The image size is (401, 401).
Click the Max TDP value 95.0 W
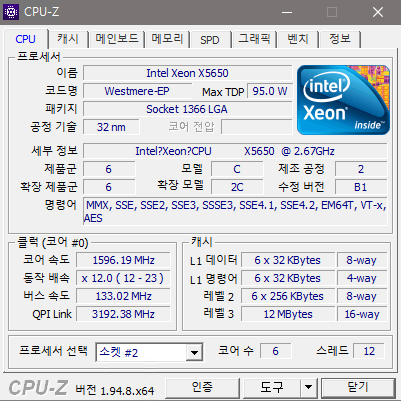tap(270, 91)
